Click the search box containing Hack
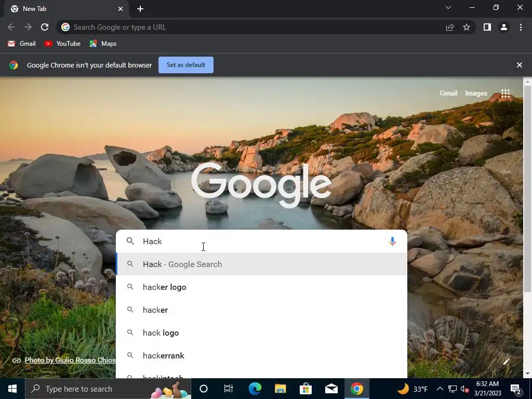532x399 pixels. tap(261, 241)
